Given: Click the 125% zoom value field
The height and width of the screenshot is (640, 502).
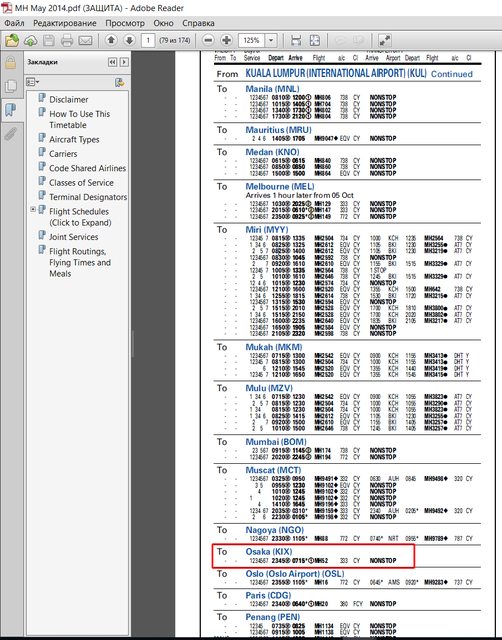Looking at the screenshot, I should tap(252, 40).
